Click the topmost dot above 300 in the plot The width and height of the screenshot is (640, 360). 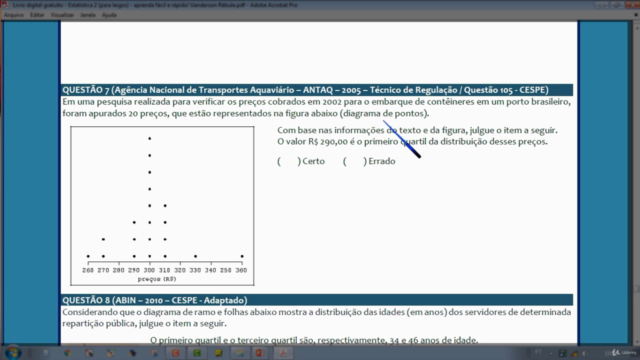pos(150,139)
